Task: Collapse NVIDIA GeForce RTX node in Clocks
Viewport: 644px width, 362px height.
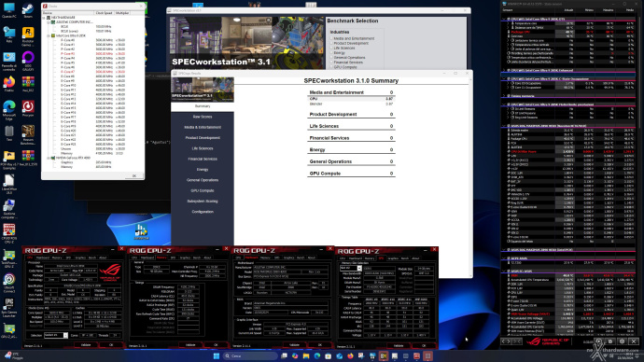Action: coord(49,158)
